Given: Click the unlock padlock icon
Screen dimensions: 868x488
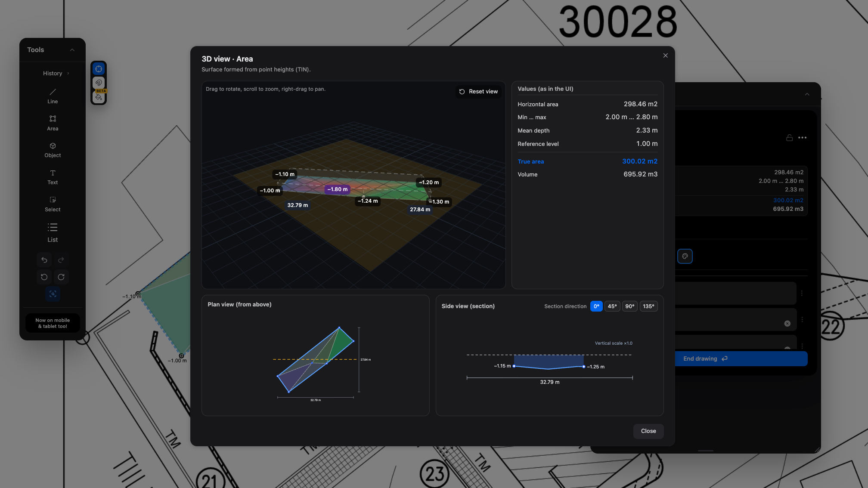Looking at the screenshot, I should [789, 138].
